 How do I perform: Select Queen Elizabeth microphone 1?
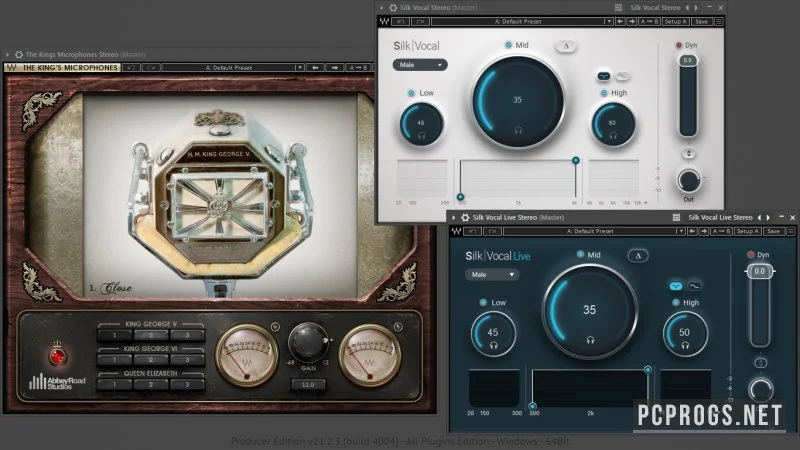click(115, 384)
